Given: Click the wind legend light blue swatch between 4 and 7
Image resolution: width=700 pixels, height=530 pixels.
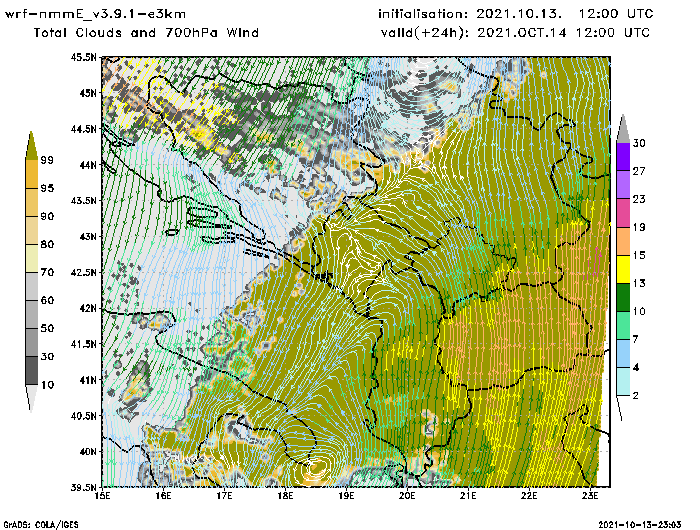Looking at the screenshot, I should [623, 354].
